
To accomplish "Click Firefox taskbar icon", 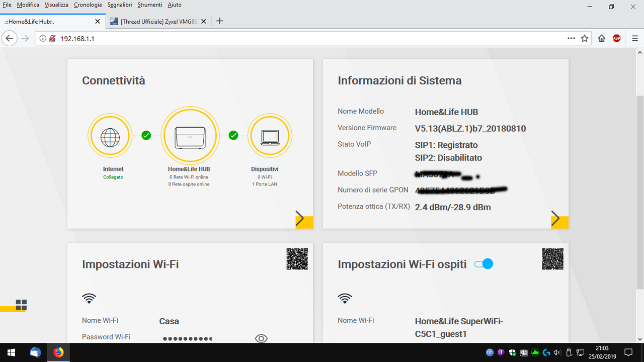I will 59,352.
